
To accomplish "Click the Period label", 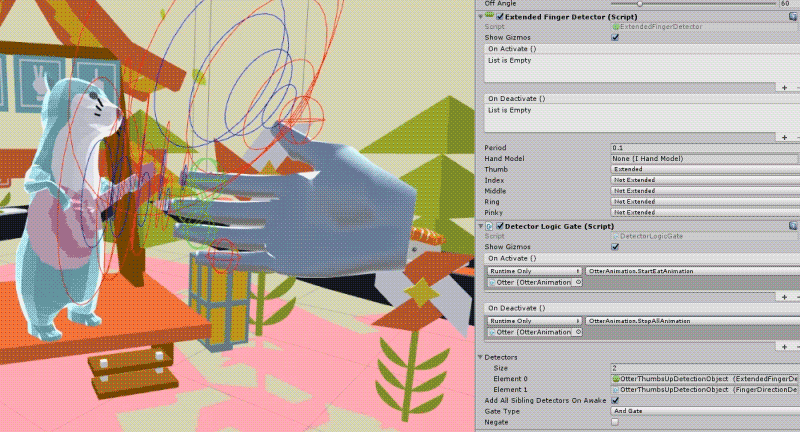I will (495, 148).
